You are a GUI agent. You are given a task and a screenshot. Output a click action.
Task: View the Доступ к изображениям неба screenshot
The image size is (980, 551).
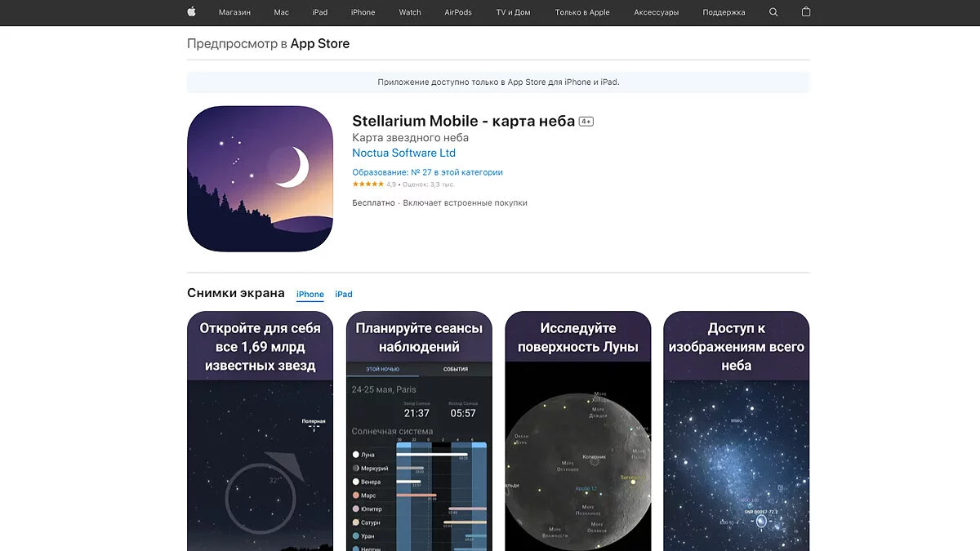736,431
